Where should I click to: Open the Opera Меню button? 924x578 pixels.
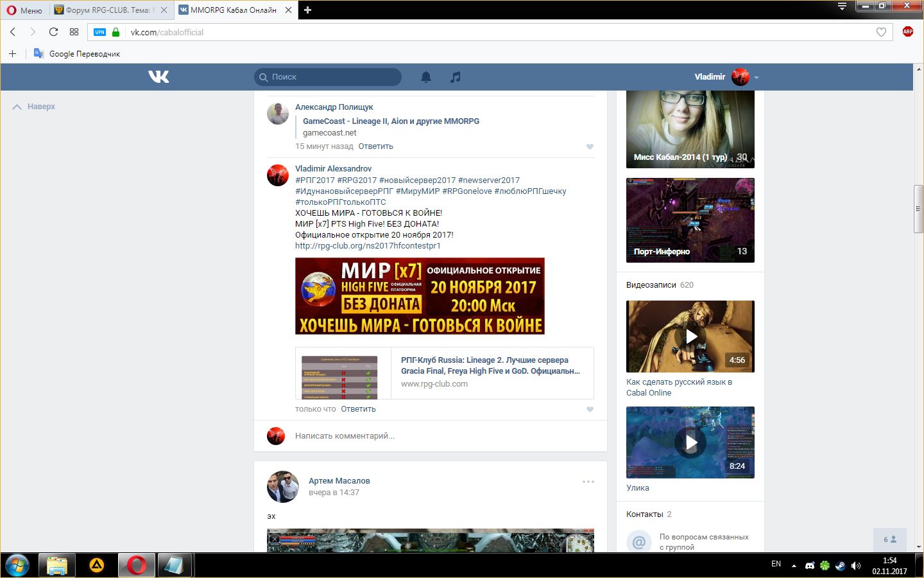pyautogui.click(x=24, y=10)
